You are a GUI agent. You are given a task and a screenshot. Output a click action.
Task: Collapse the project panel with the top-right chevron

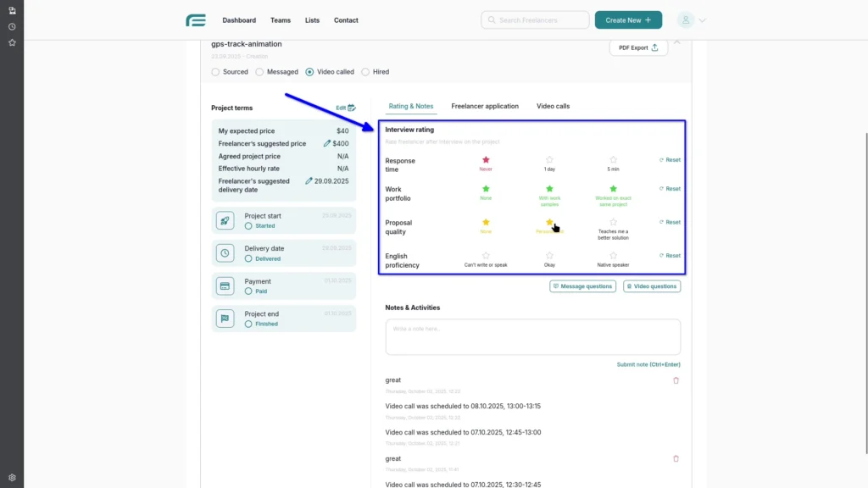(x=676, y=41)
